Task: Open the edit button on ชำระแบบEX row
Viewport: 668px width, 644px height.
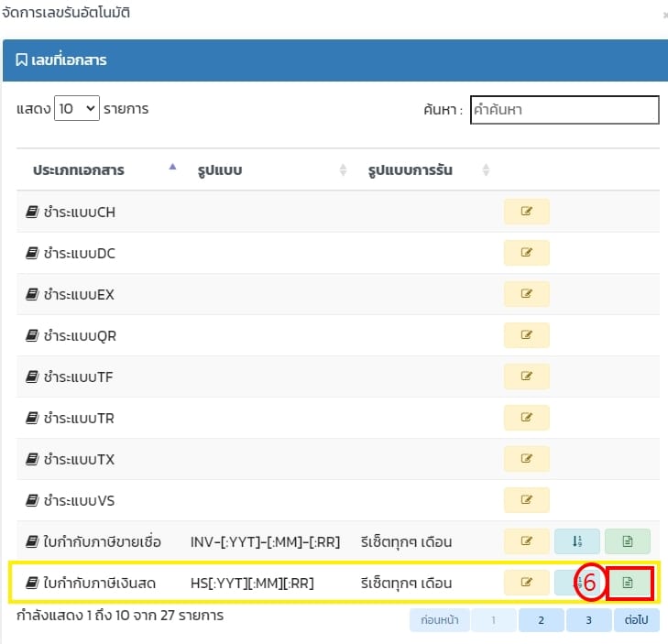Action: pyautogui.click(x=526, y=295)
